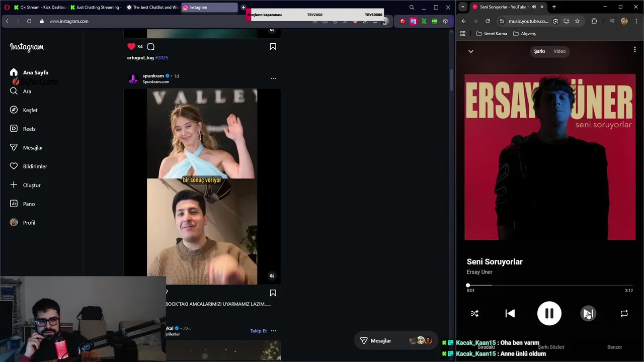Image resolution: width=644 pixels, height=362 pixels.
Task: Open Genel Karma bookmarks folder
Action: (x=491, y=34)
